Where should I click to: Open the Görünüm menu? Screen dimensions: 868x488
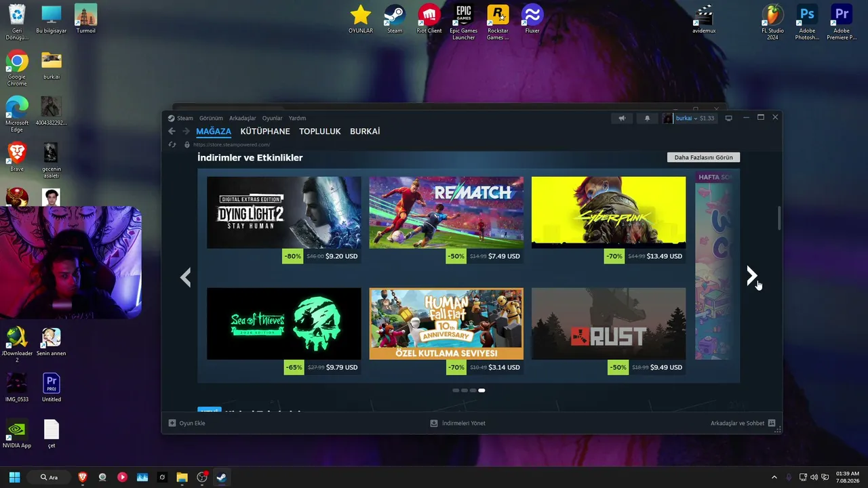click(211, 118)
